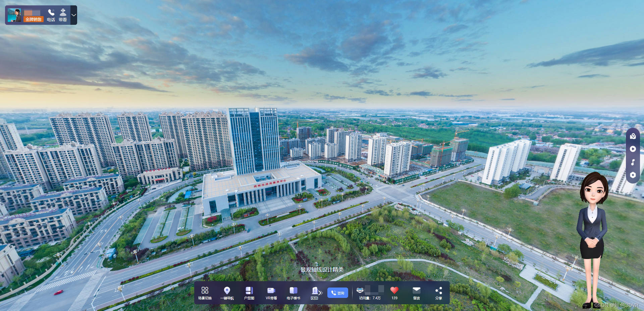Click the virtual assistant avatar
The image size is (644, 311).
[593, 240]
